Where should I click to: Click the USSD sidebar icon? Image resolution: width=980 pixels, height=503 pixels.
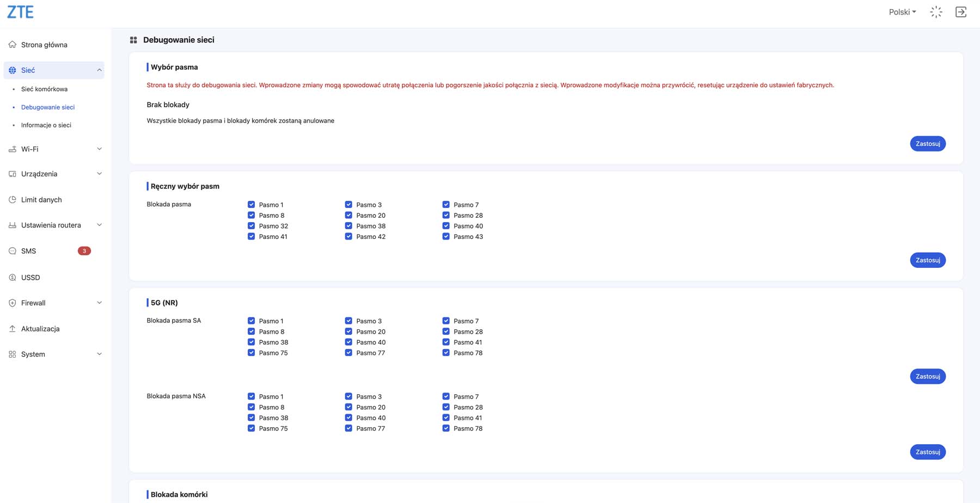pos(13,278)
